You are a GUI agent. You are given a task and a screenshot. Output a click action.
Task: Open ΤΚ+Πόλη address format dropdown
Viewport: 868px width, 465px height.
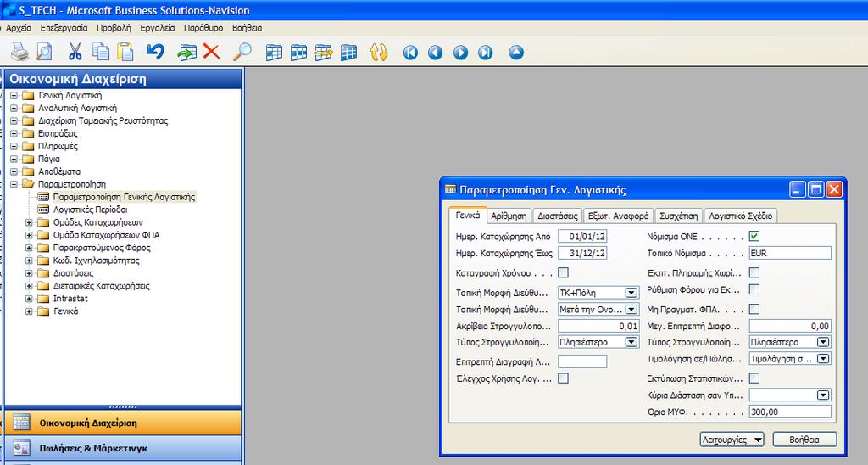click(x=631, y=293)
